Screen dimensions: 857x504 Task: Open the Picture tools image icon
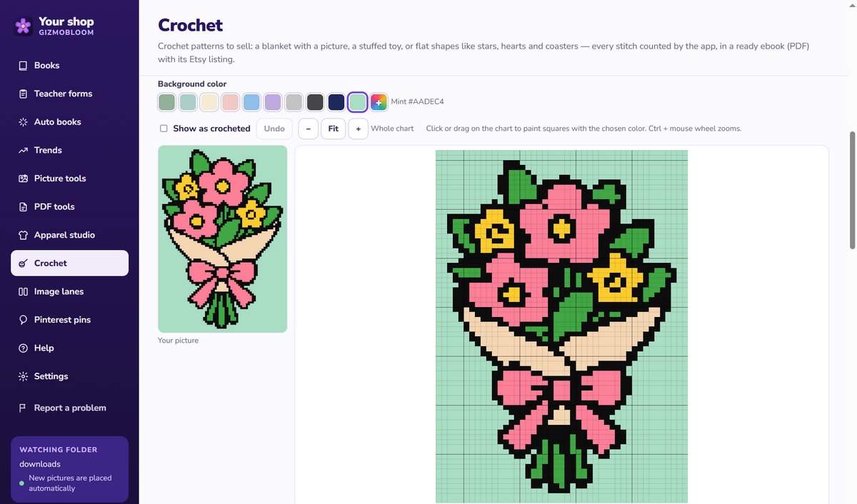click(x=23, y=178)
